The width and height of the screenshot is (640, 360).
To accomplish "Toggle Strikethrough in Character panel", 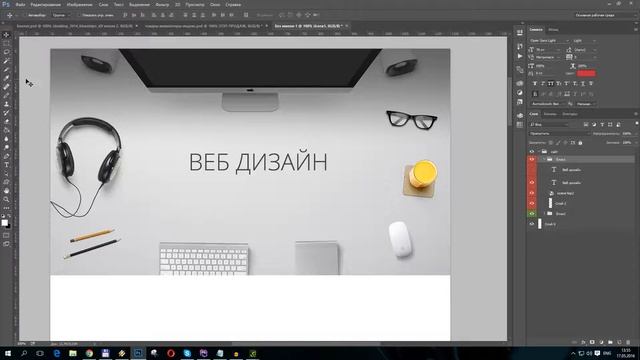I will click(591, 83).
